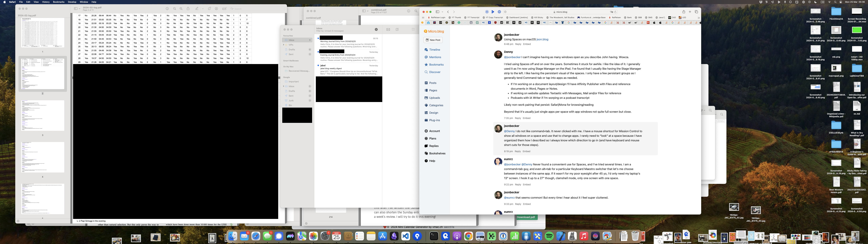This screenshot has height=244, width=868.
Task: Expand VIPs mailbox disclosure arrow
Action: click(284, 45)
